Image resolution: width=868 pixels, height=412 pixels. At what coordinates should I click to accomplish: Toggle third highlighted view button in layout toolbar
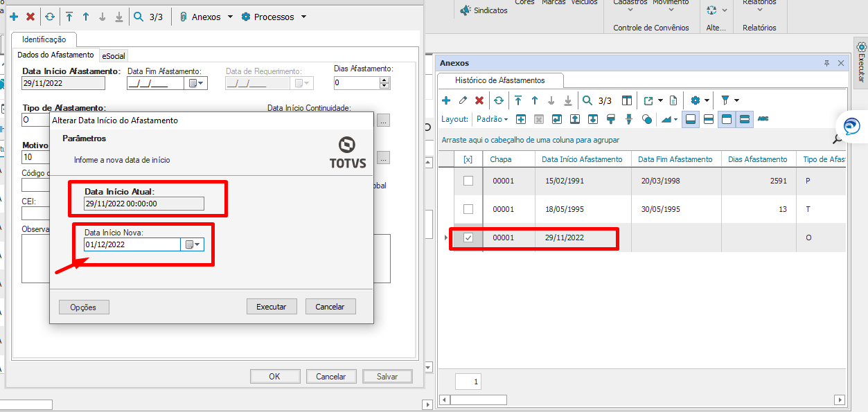pyautogui.click(x=727, y=119)
